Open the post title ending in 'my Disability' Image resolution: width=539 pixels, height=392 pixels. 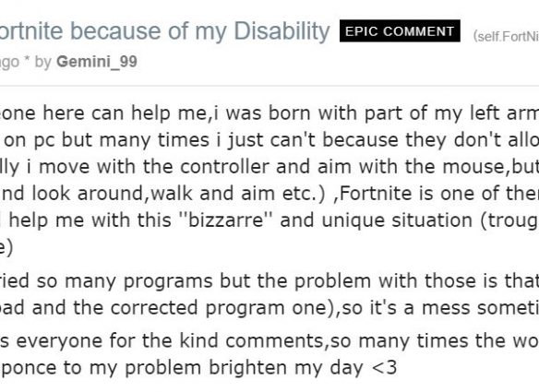tap(164, 31)
